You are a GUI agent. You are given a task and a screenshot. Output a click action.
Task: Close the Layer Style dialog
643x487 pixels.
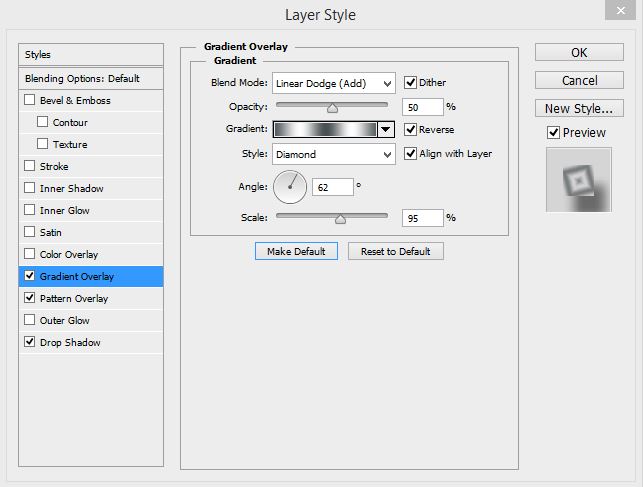click(624, 13)
